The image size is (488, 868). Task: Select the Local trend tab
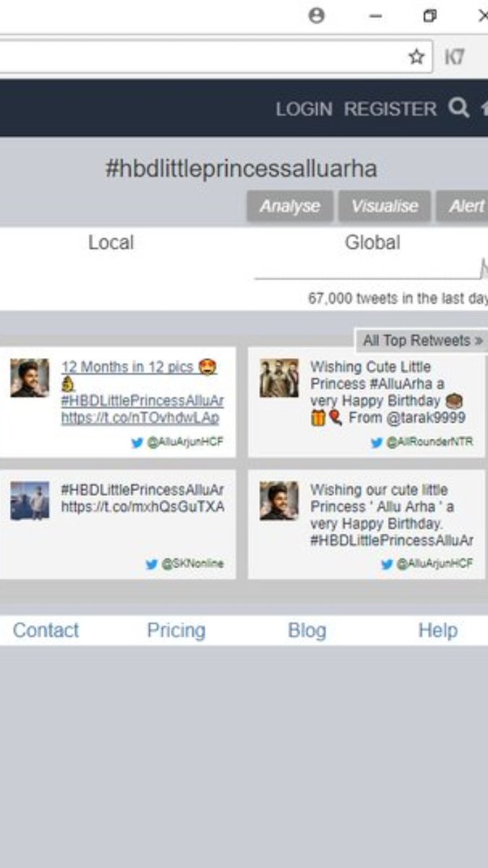coord(111,242)
